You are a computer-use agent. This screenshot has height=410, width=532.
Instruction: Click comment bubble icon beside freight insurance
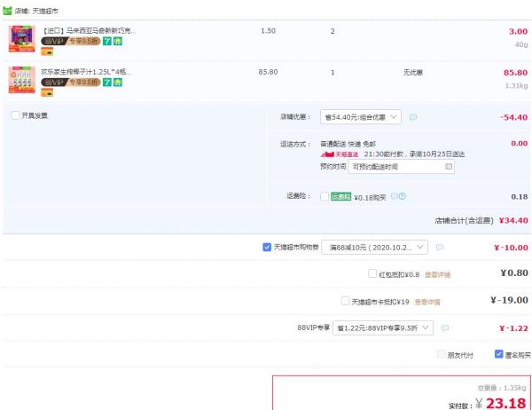click(395, 196)
